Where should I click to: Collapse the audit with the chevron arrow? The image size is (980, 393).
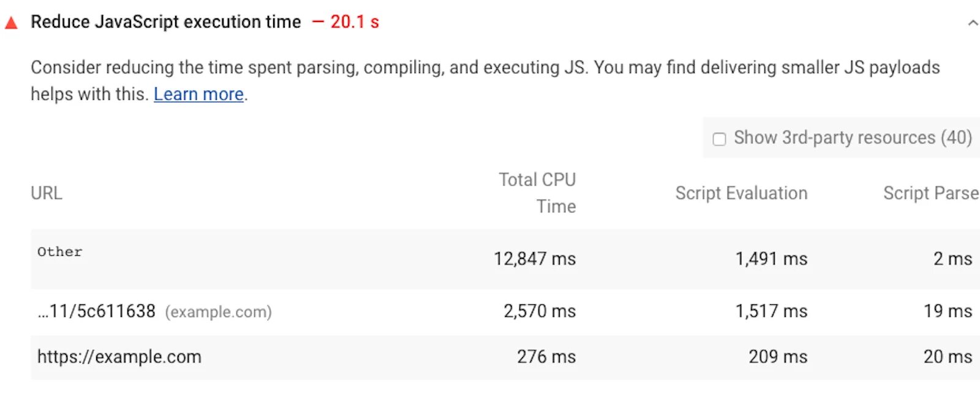pos(972,23)
